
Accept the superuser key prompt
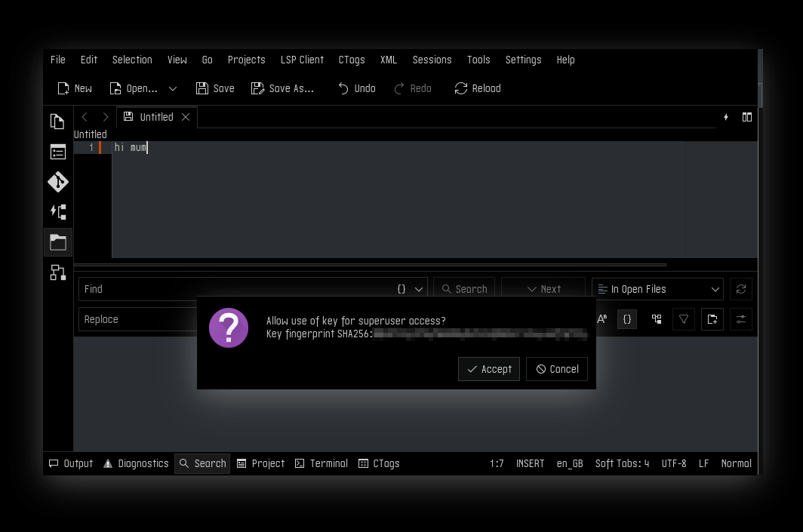coord(488,369)
